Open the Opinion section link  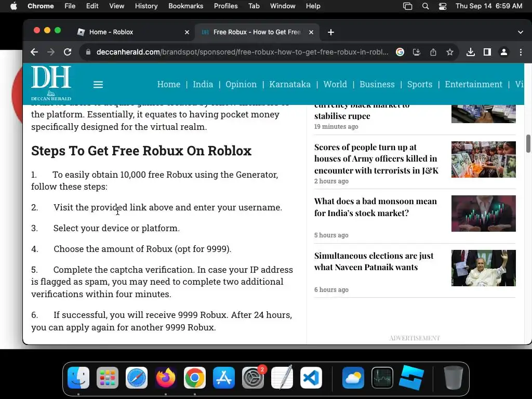pos(241,84)
